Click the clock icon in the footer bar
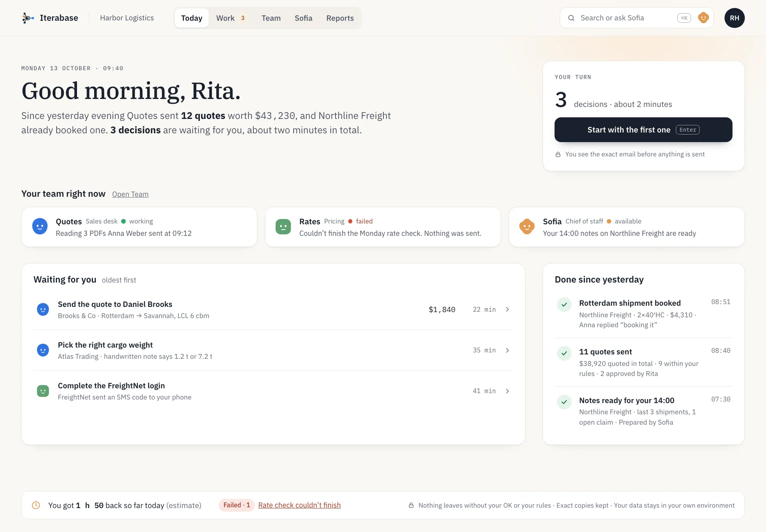The image size is (766, 532). pyautogui.click(x=36, y=505)
